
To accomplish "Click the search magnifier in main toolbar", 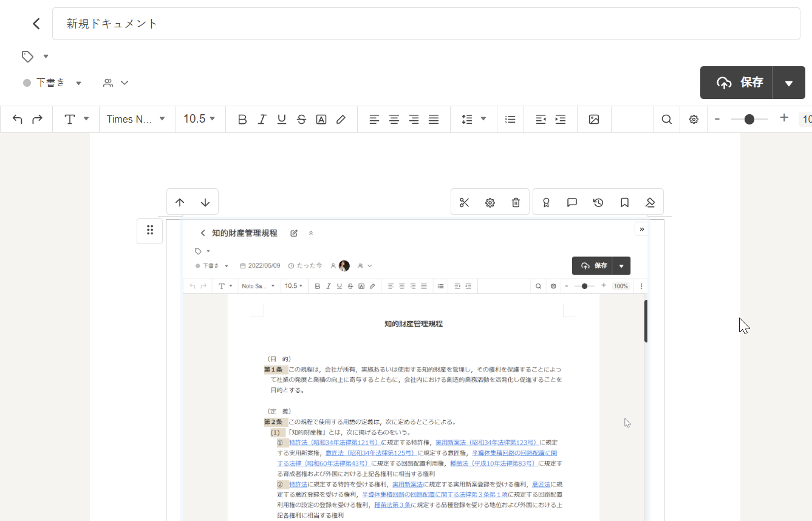I will click(666, 120).
